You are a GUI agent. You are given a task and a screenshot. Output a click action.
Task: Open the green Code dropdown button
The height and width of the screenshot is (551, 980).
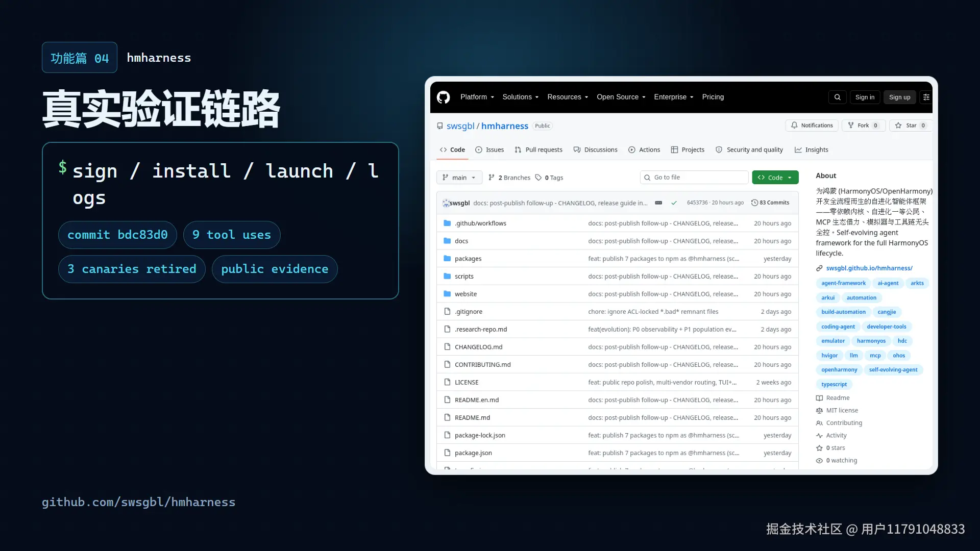click(x=775, y=178)
